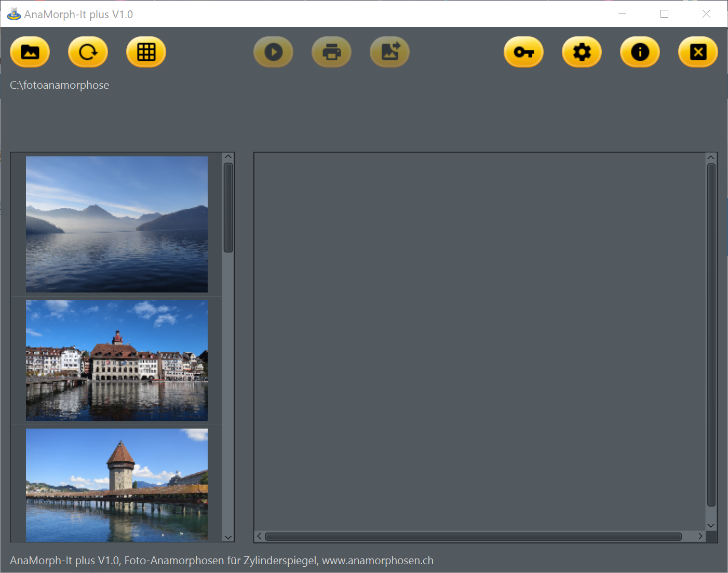Click the thumbnail list vertical scrollbar thumb
The image size is (728, 573).
(228, 208)
